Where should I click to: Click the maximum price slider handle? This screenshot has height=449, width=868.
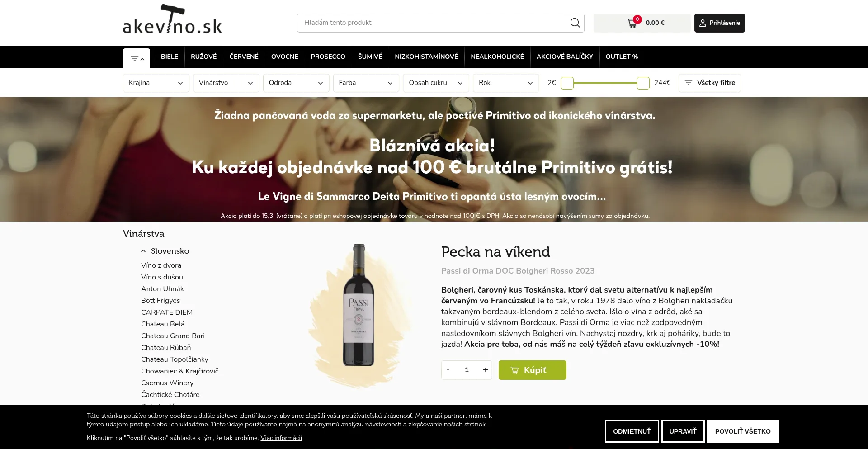click(643, 83)
